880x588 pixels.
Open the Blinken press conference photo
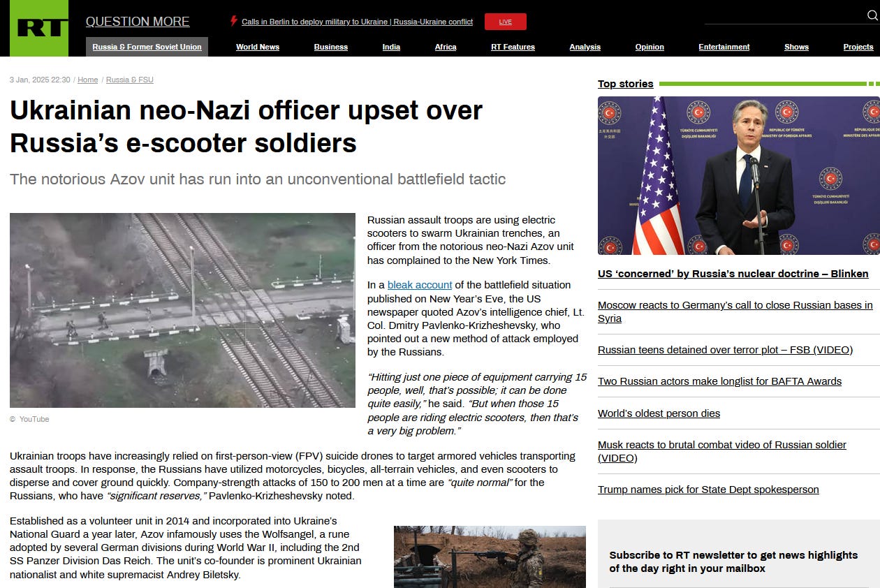(739, 175)
